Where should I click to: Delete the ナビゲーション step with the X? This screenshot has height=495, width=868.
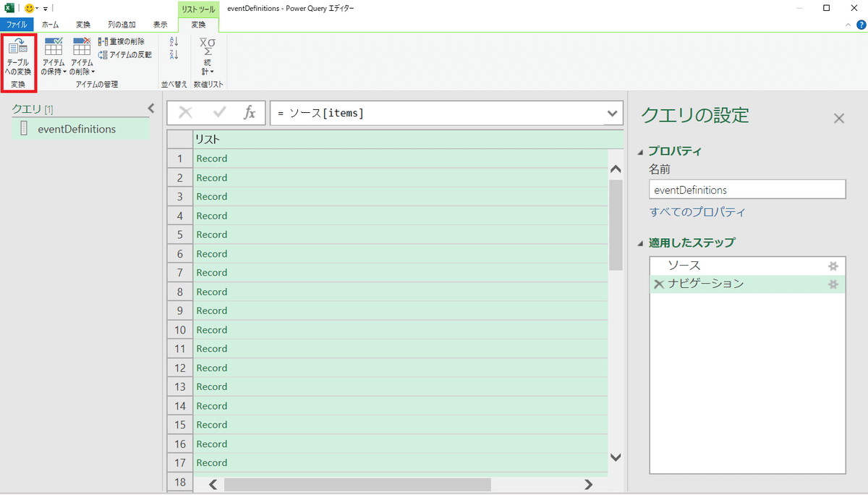[x=658, y=284]
